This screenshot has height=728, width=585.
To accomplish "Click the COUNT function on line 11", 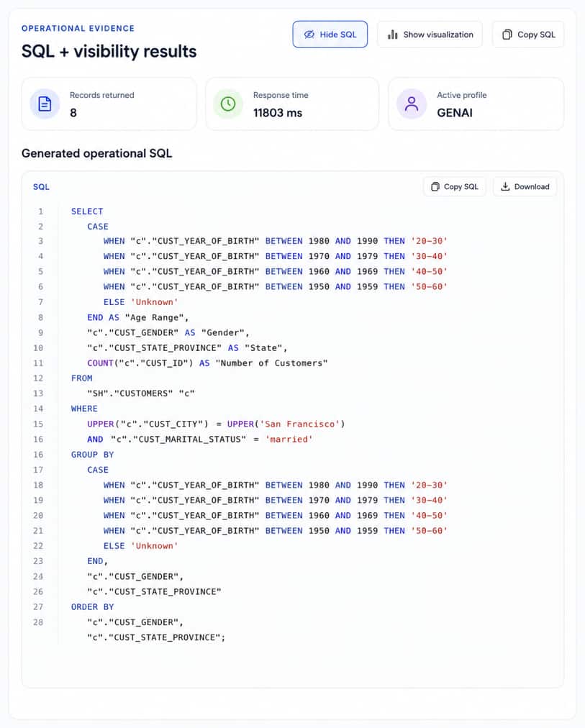I will click(x=100, y=363).
